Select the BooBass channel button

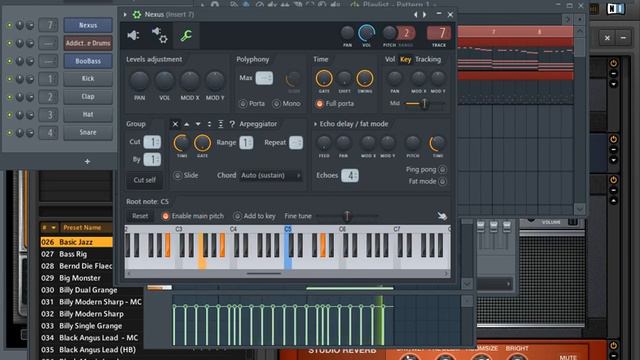(x=88, y=61)
